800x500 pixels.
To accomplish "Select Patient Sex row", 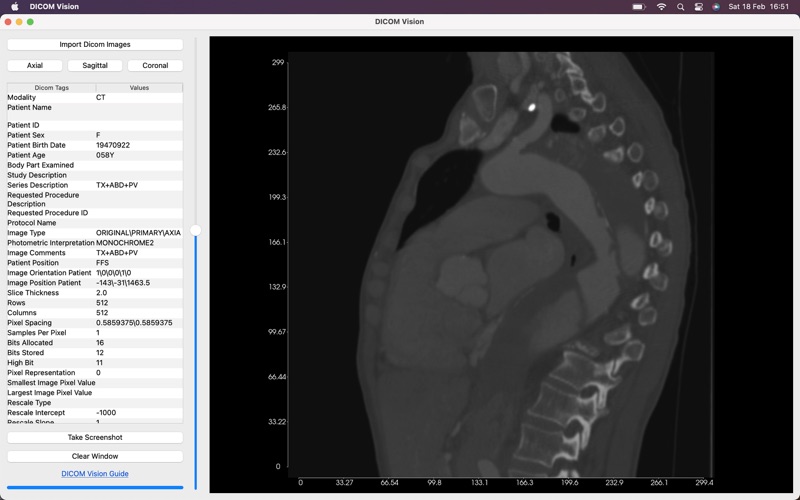I will click(95, 135).
